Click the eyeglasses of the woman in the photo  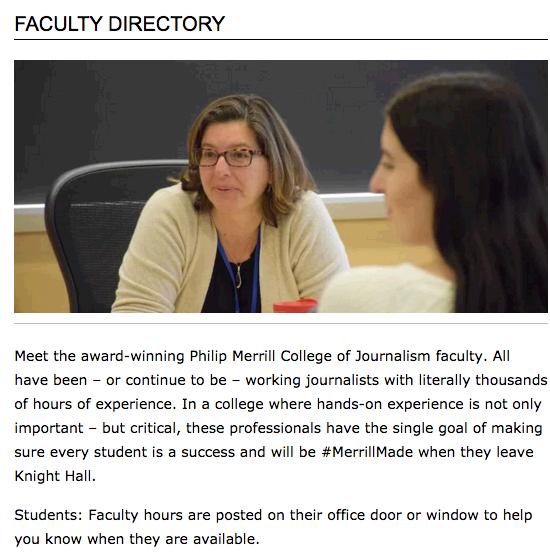click(x=228, y=157)
